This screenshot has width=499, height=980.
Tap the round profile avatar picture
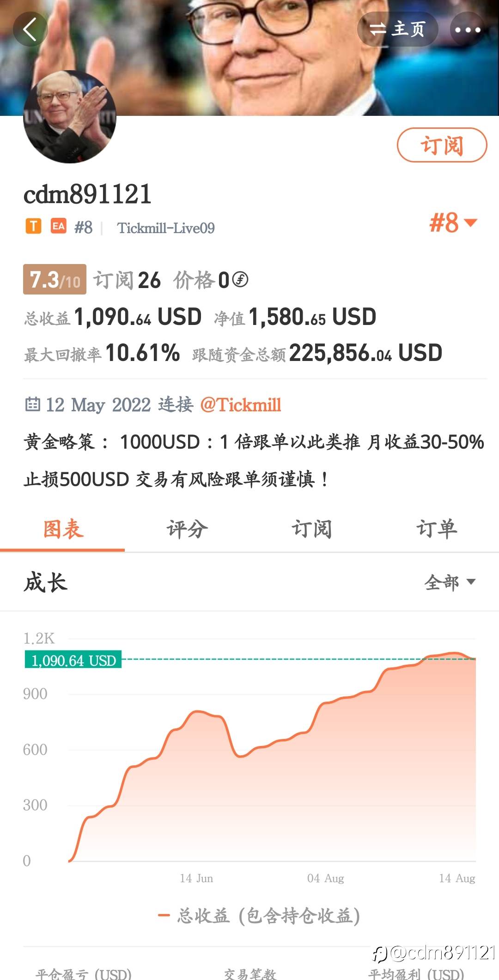pos(70,117)
